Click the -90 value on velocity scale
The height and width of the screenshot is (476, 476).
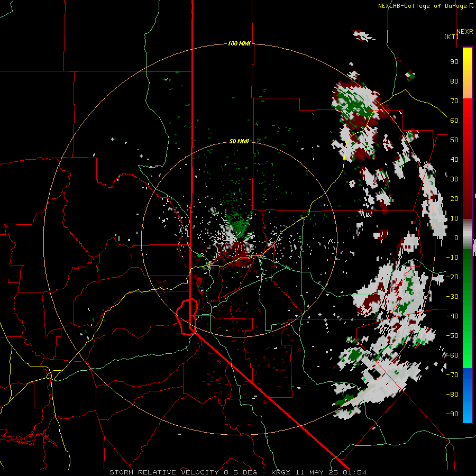point(452,414)
